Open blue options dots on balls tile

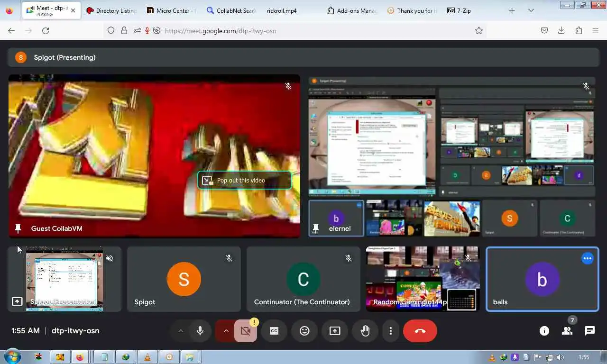pos(588,258)
